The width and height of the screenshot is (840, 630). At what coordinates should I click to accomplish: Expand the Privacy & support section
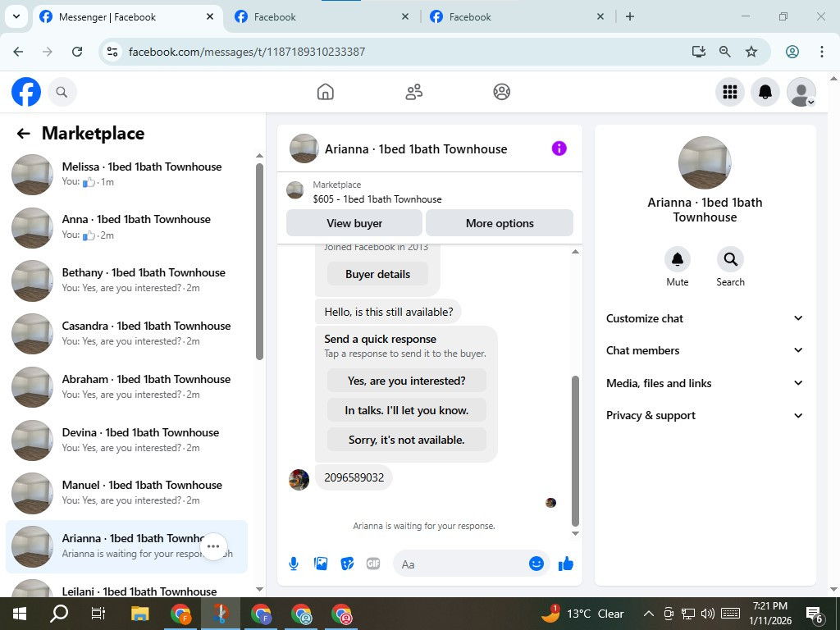tap(705, 415)
